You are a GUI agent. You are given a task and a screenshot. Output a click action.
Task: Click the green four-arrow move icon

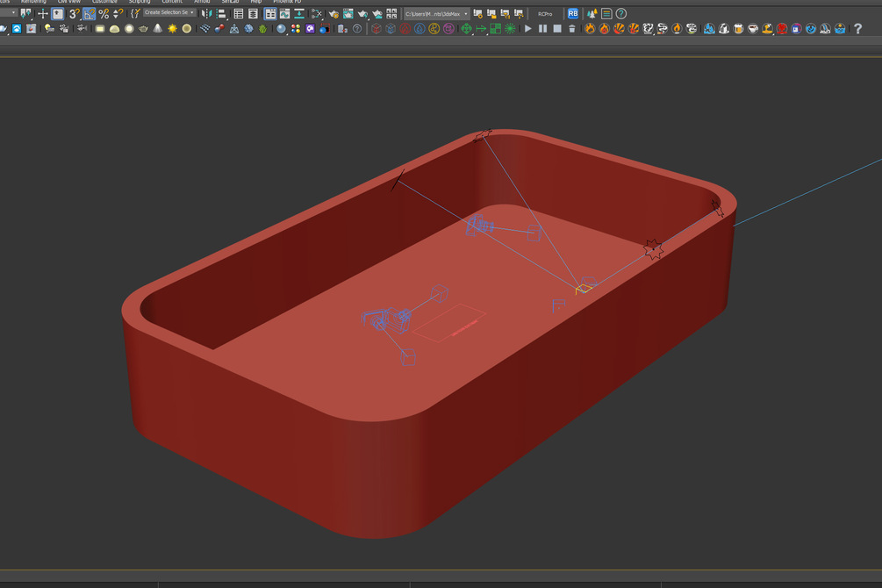pyautogui.click(x=466, y=29)
